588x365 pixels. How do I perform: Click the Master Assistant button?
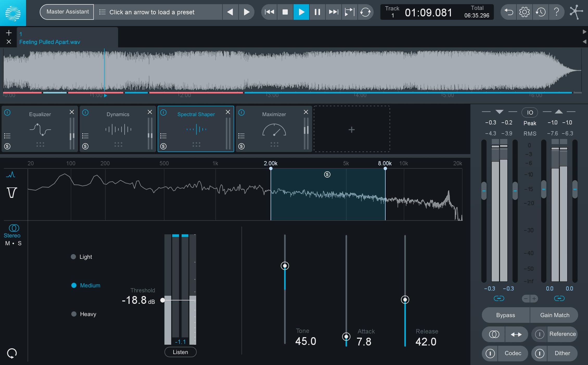pyautogui.click(x=67, y=12)
